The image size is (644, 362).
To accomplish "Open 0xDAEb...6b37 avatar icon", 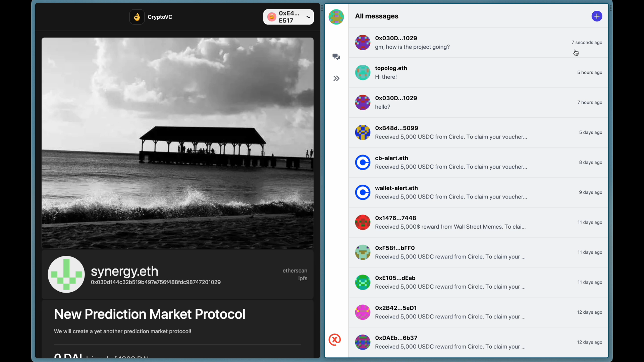I will pos(363,342).
